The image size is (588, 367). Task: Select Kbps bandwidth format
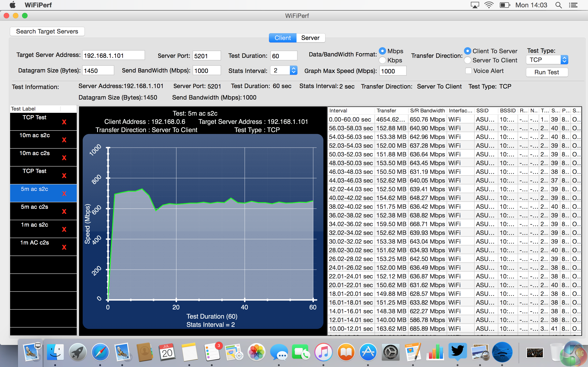(x=382, y=60)
